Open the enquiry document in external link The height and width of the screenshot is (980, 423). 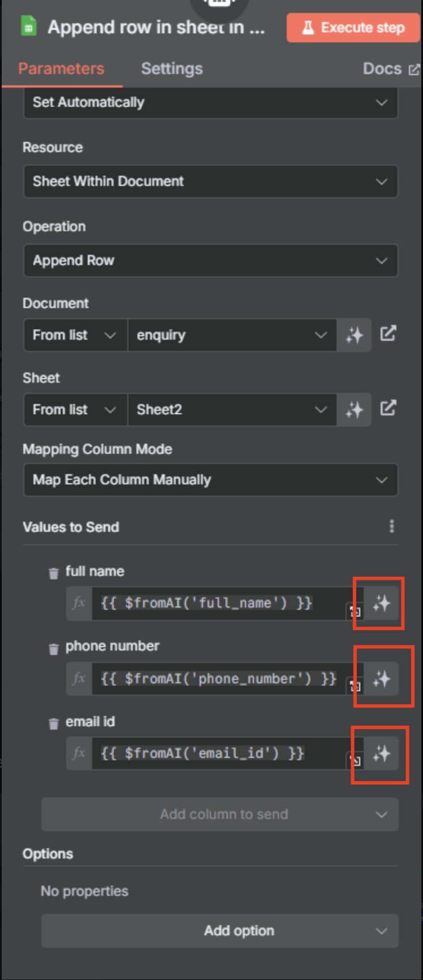click(388, 333)
